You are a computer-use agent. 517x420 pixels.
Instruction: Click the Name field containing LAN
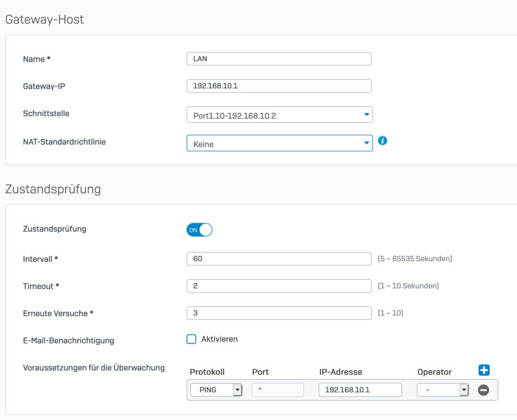coord(279,59)
